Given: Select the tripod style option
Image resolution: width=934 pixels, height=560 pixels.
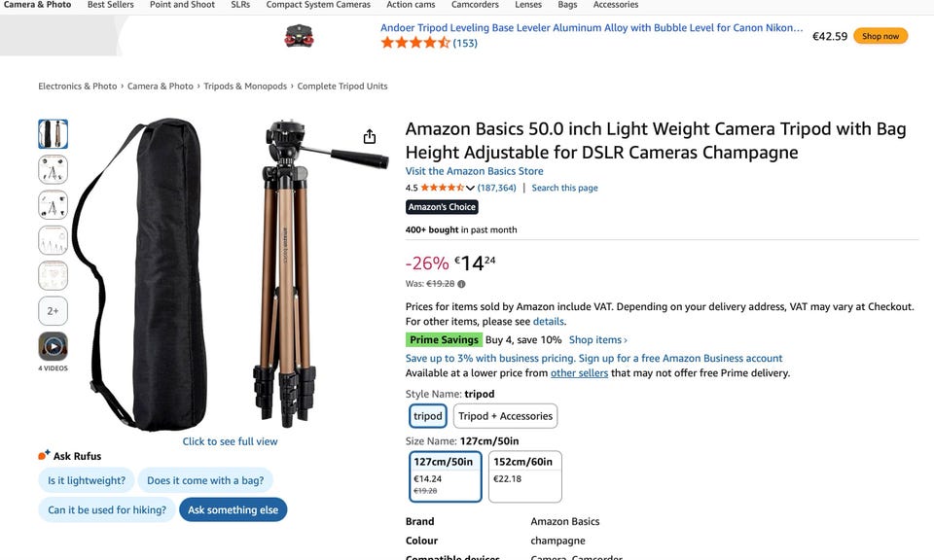Looking at the screenshot, I should pyautogui.click(x=428, y=416).
